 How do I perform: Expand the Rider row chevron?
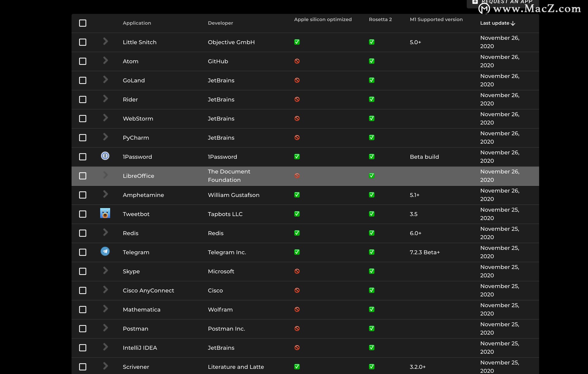pos(105,98)
